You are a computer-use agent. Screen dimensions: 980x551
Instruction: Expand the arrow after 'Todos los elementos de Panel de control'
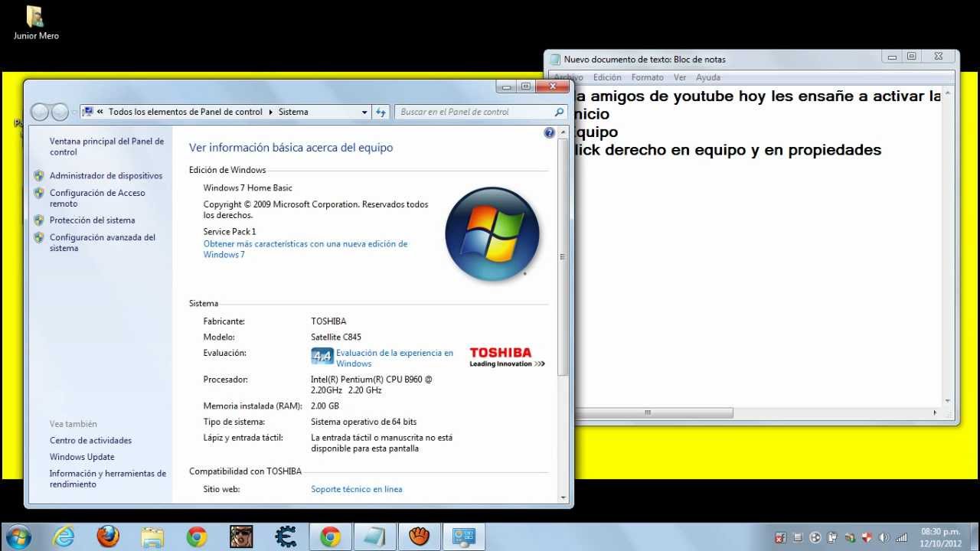270,112
